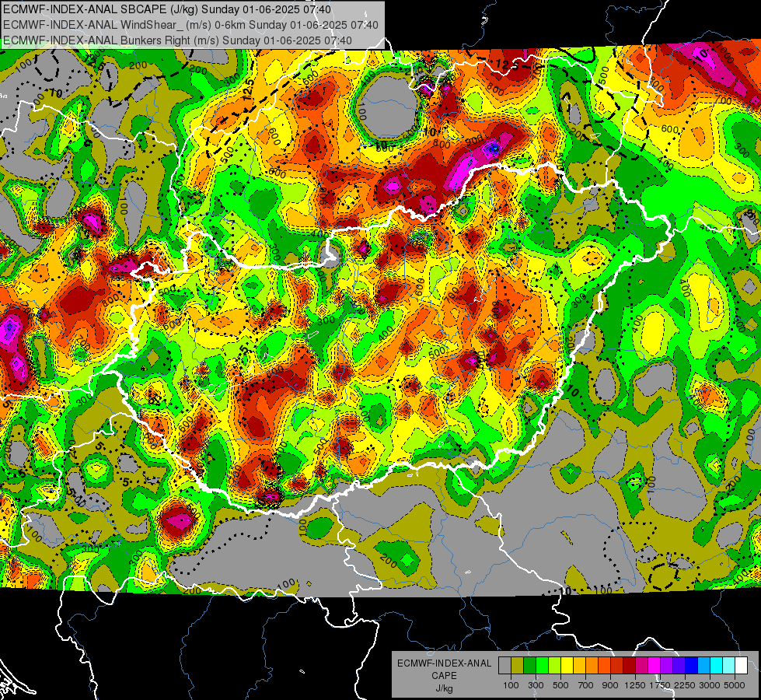
Task: Click the 1250 value on the legend scale
Action: [x=635, y=685]
